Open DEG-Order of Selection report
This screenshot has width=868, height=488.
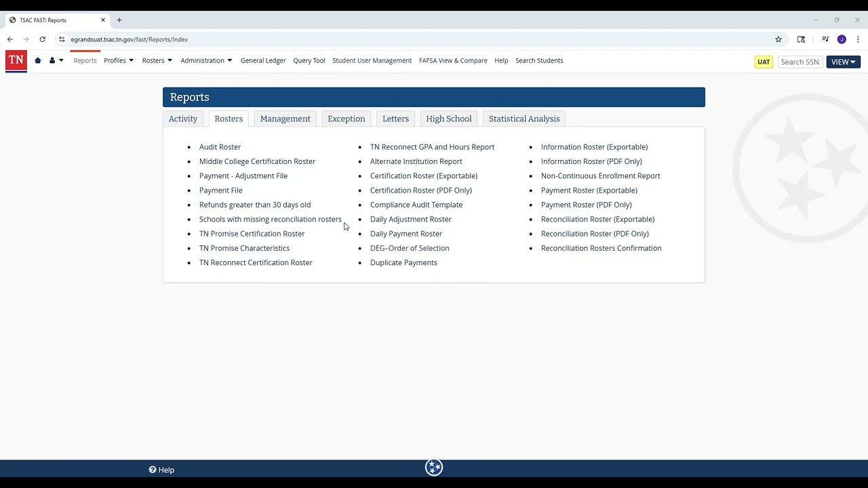(410, 248)
